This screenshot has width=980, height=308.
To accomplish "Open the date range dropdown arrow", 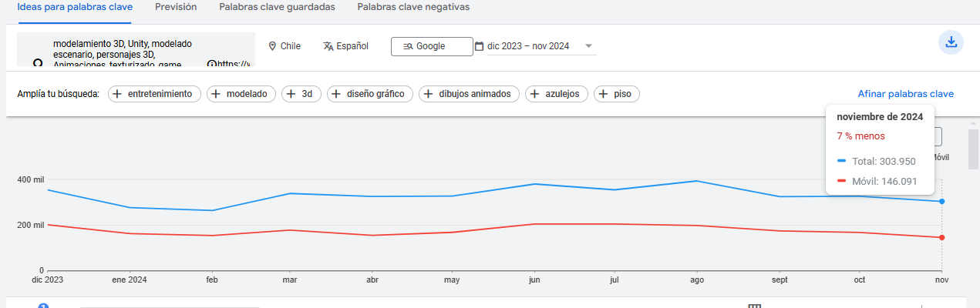I will [589, 46].
